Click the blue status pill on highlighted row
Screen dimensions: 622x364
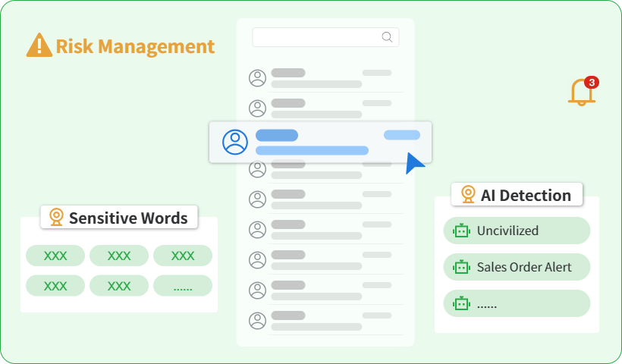click(x=401, y=135)
